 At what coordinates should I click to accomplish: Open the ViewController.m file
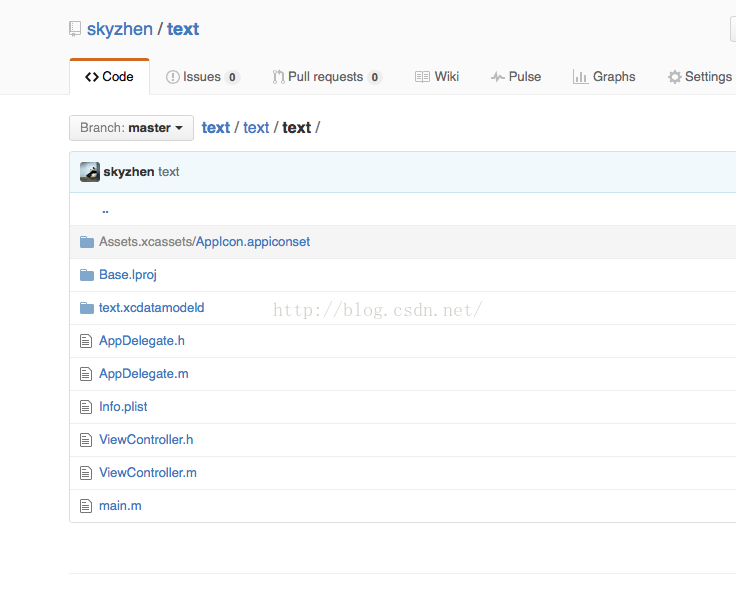click(148, 473)
